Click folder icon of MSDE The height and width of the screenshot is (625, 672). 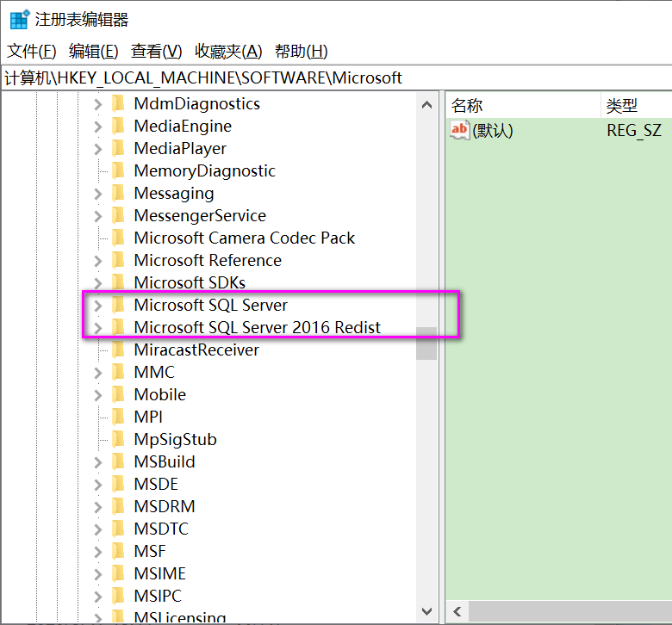pyautogui.click(x=118, y=484)
